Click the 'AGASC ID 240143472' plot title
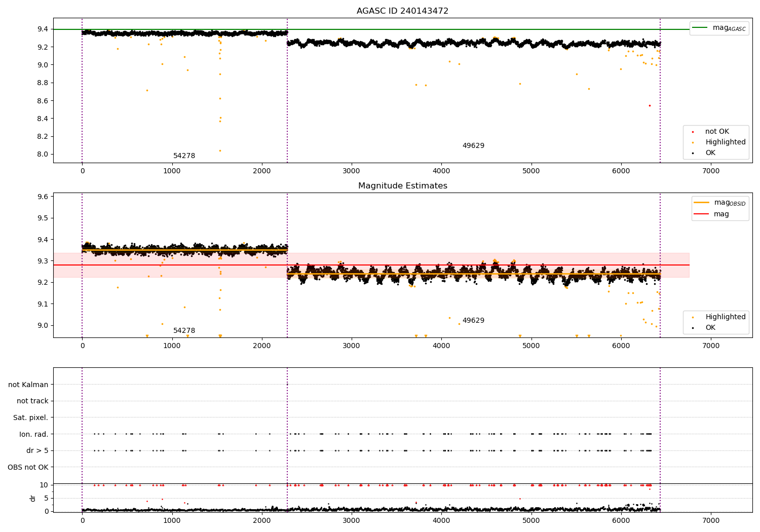The image size is (760, 532). [x=402, y=11]
